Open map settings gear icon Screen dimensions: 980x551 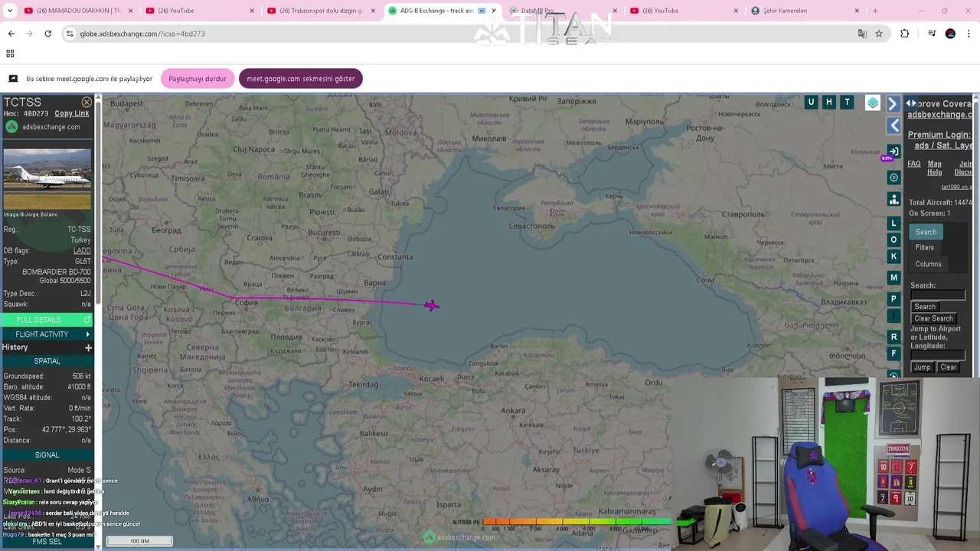pos(893,178)
